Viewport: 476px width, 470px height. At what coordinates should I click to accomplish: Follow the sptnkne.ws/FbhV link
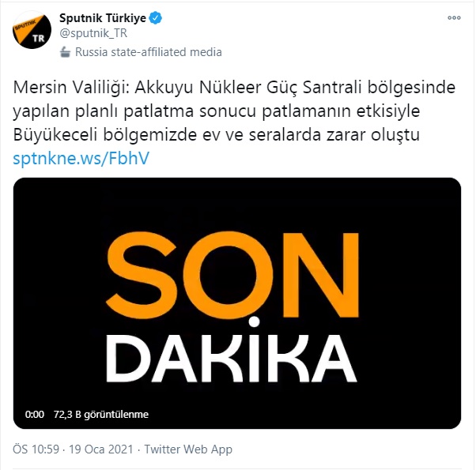[81, 158]
